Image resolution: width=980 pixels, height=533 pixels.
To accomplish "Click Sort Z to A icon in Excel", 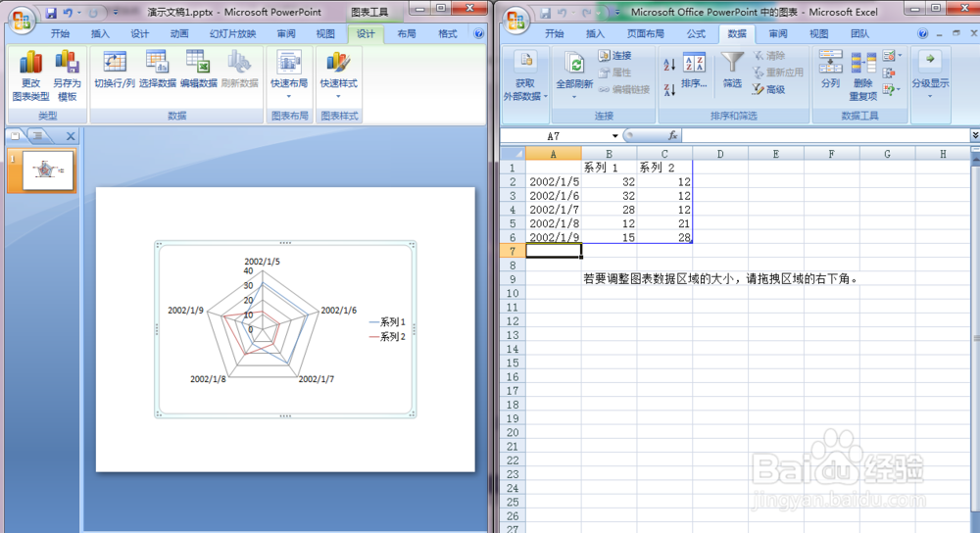I will [669, 89].
